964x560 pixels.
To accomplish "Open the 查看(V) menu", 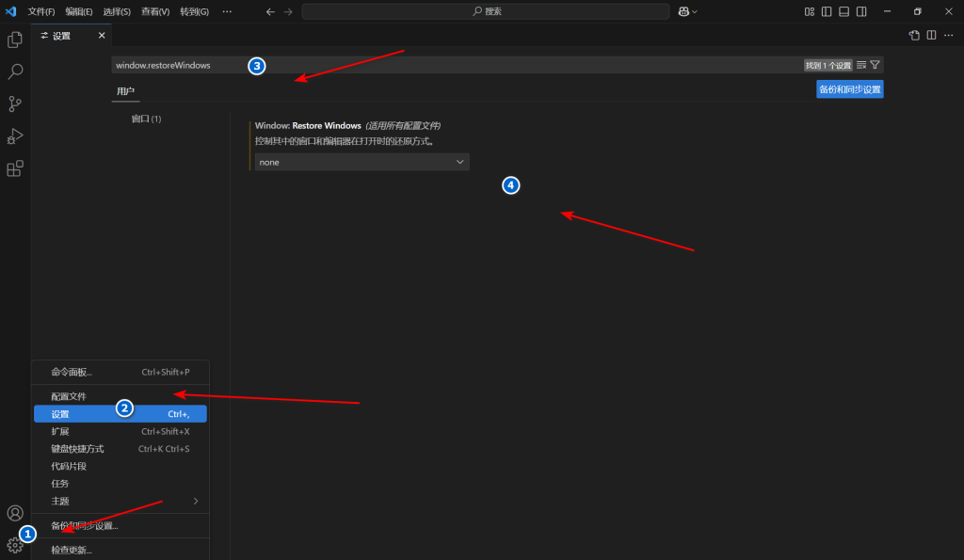I will 155,11.
